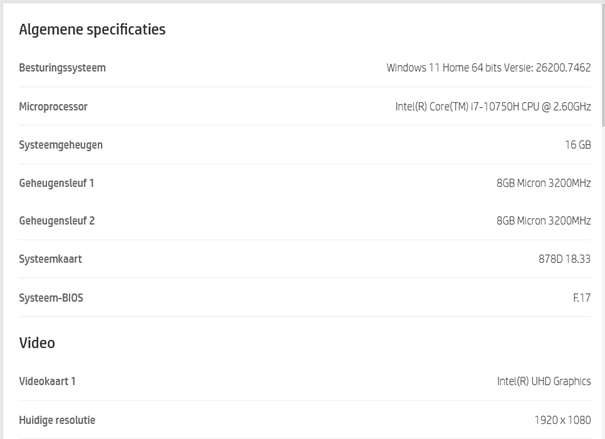Select the Systeemgeheugen label
This screenshot has height=439, width=605.
[x=61, y=145]
